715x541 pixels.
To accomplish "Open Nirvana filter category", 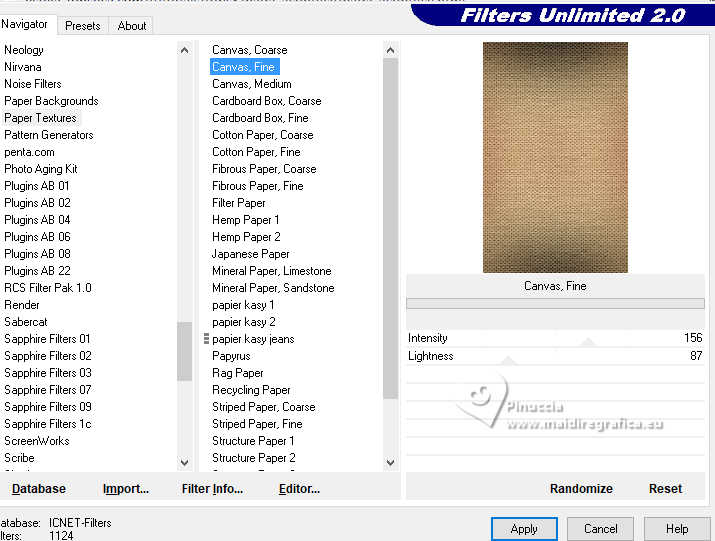I will (x=23, y=67).
